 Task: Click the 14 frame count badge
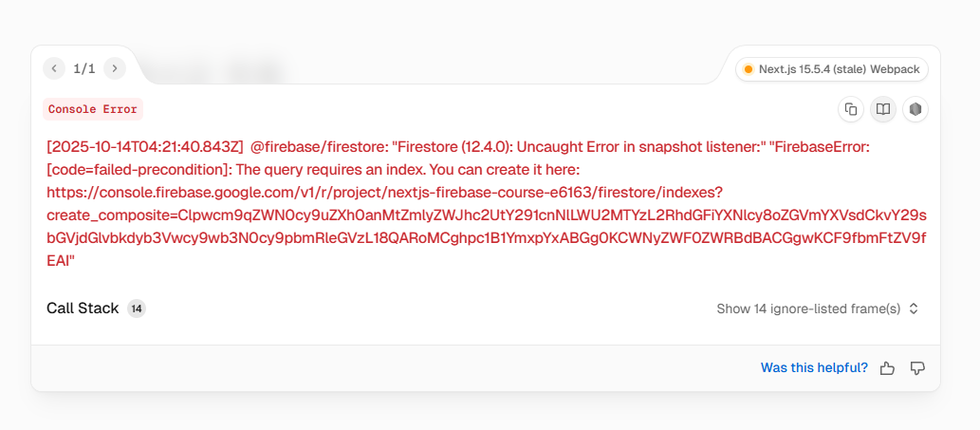point(137,308)
